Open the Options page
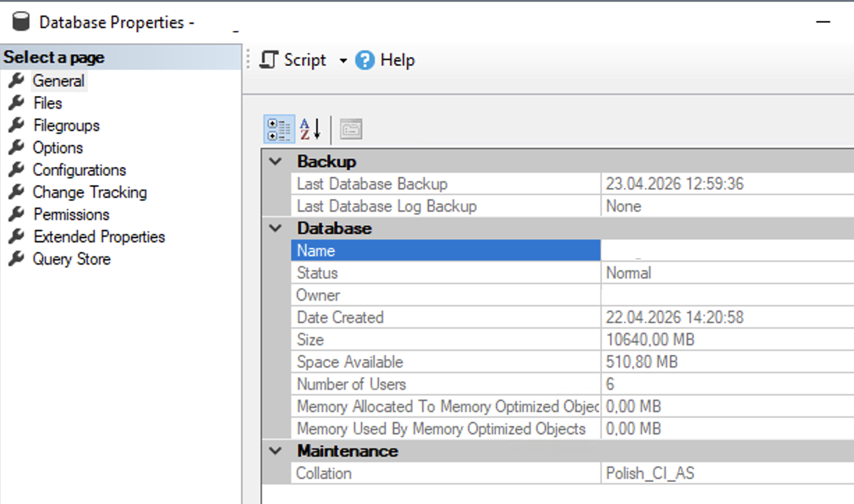The height and width of the screenshot is (504, 854). (56, 148)
